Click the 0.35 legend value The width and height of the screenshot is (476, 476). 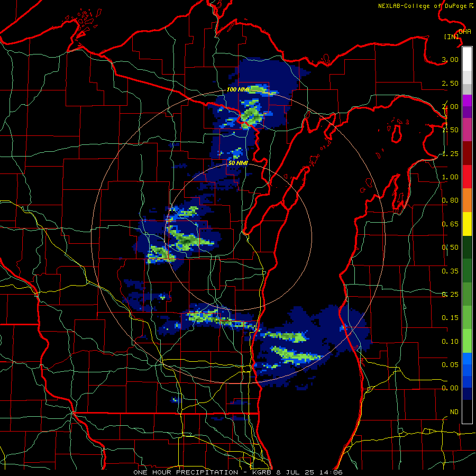coord(450,271)
